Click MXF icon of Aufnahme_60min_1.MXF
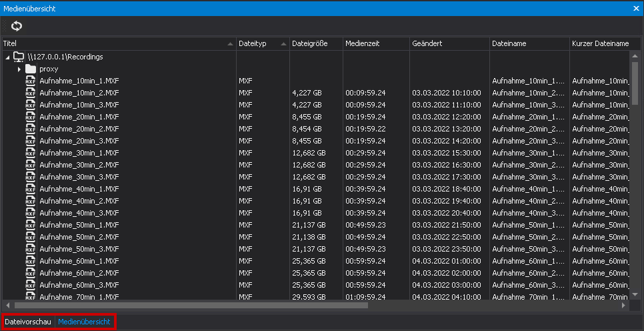 click(x=31, y=261)
